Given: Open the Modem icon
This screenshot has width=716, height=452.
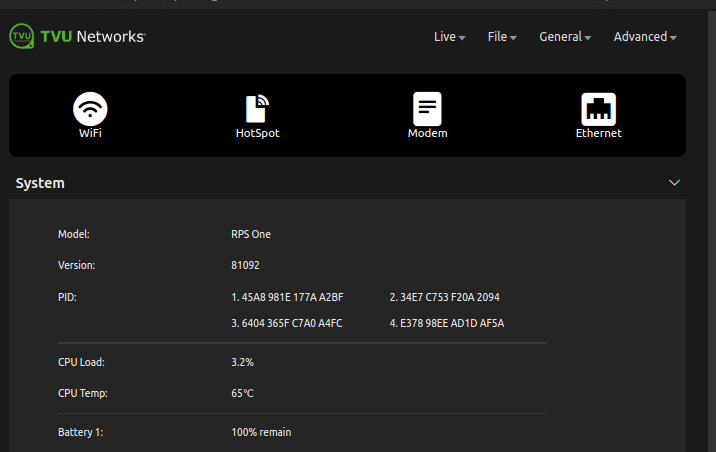Looking at the screenshot, I should [427, 109].
